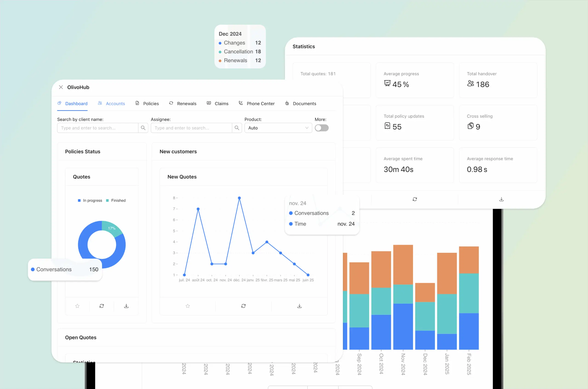The height and width of the screenshot is (389, 588).
Task: Select the Dashboard tab
Action: pyautogui.click(x=76, y=103)
